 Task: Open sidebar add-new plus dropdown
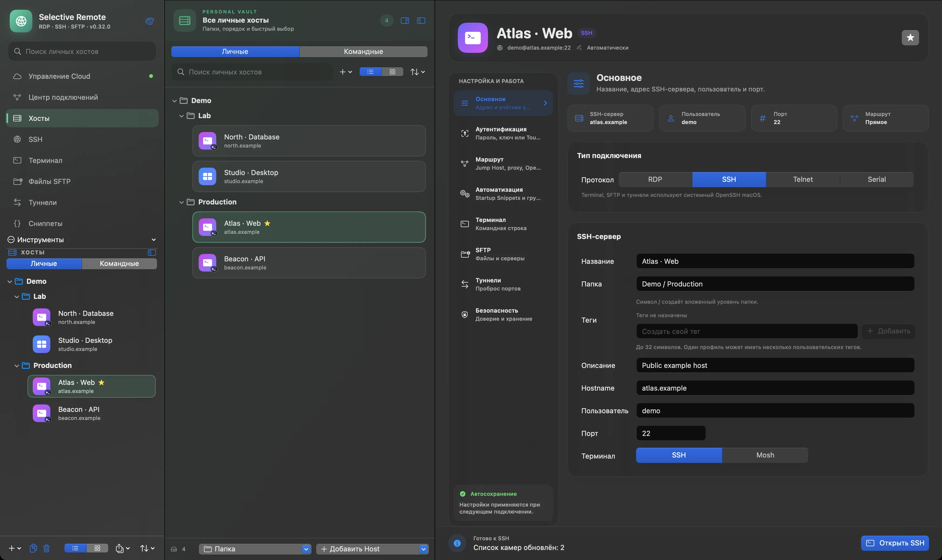pos(15,548)
